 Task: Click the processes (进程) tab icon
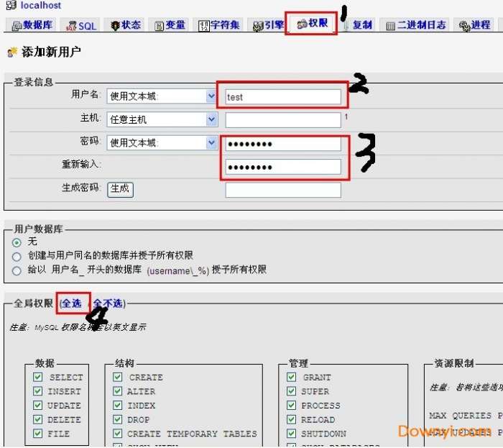pyautogui.click(x=464, y=26)
